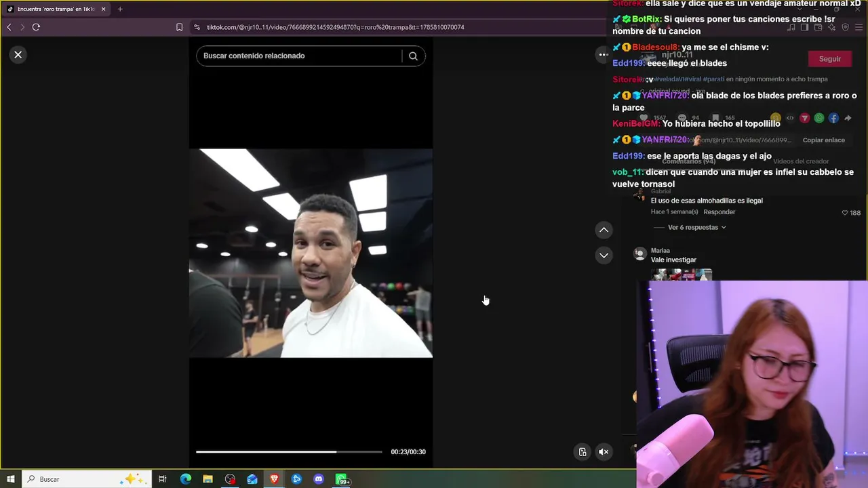This screenshot has height=488, width=868.
Task: Go to the next video with down arrow
Action: click(x=604, y=256)
